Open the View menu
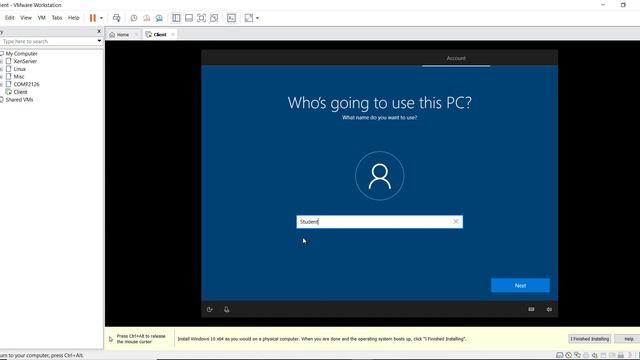The image size is (640, 360). [x=26, y=18]
